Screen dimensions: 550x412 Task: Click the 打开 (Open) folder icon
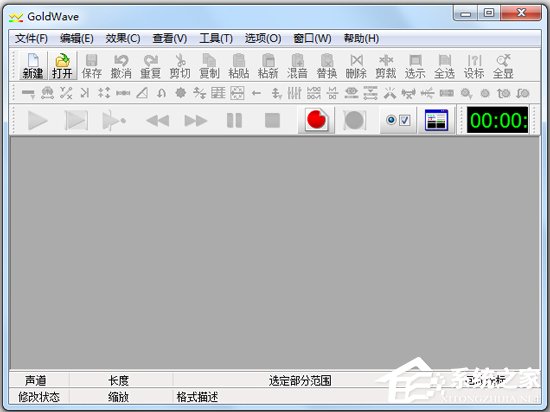(x=62, y=61)
